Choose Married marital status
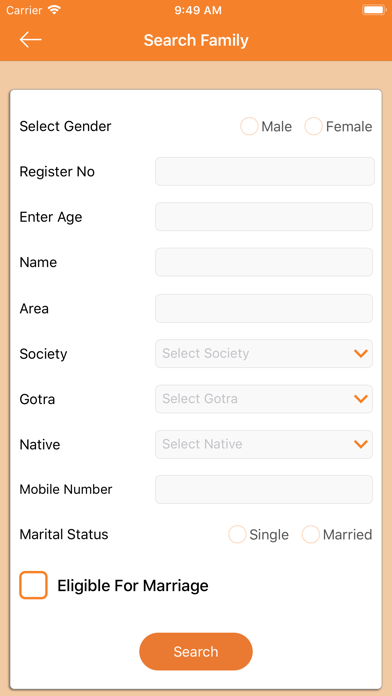The image size is (392, 696). click(311, 534)
